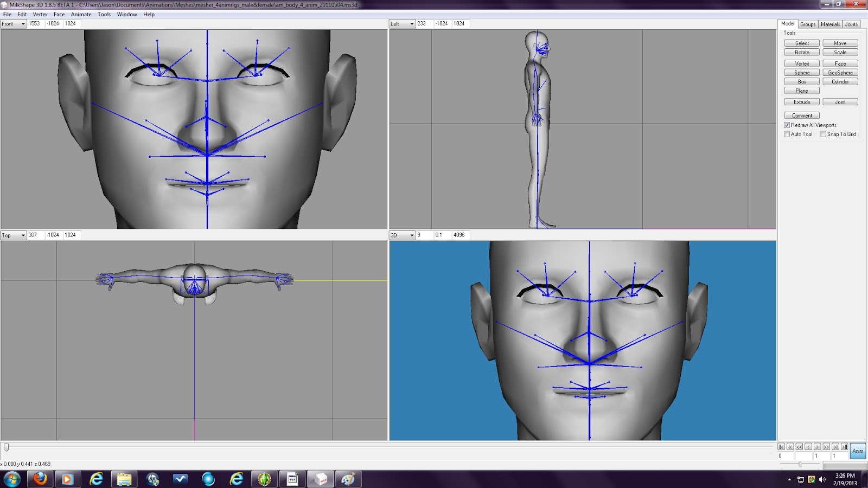Disable Redraw All Viewports
Screen dimensions: 868x488
pyautogui.click(x=787, y=125)
